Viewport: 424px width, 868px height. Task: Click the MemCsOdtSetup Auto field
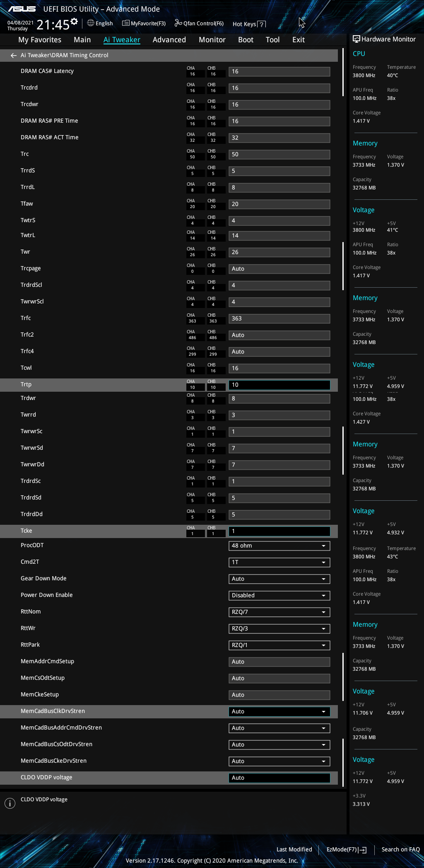tap(279, 679)
